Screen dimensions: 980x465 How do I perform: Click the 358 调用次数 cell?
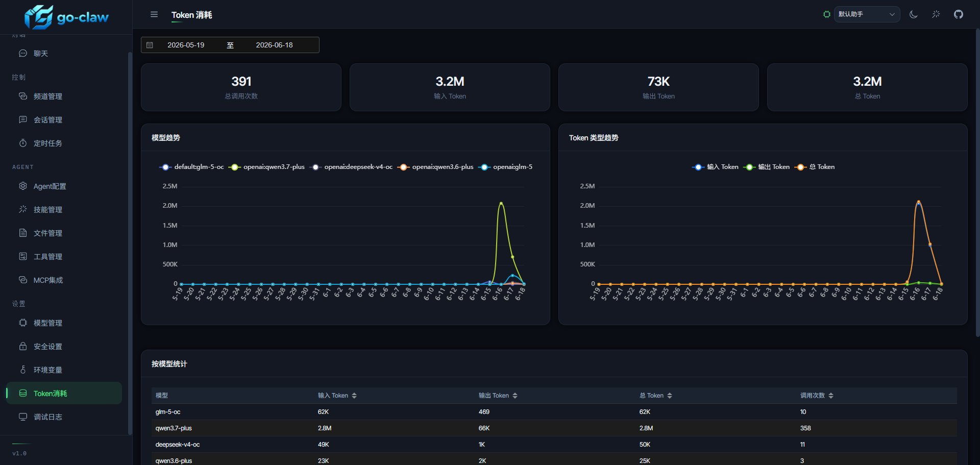(x=805, y=428)
